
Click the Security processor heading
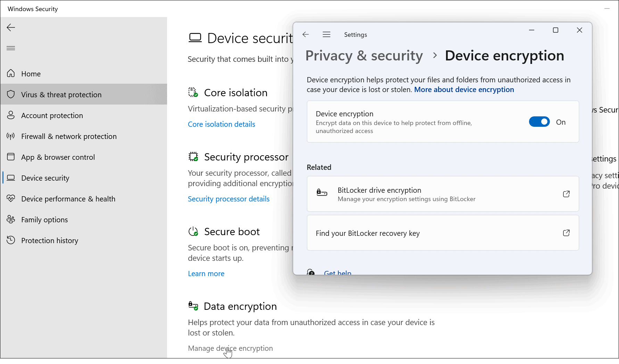pyautogui.click(x=246, y=157)
